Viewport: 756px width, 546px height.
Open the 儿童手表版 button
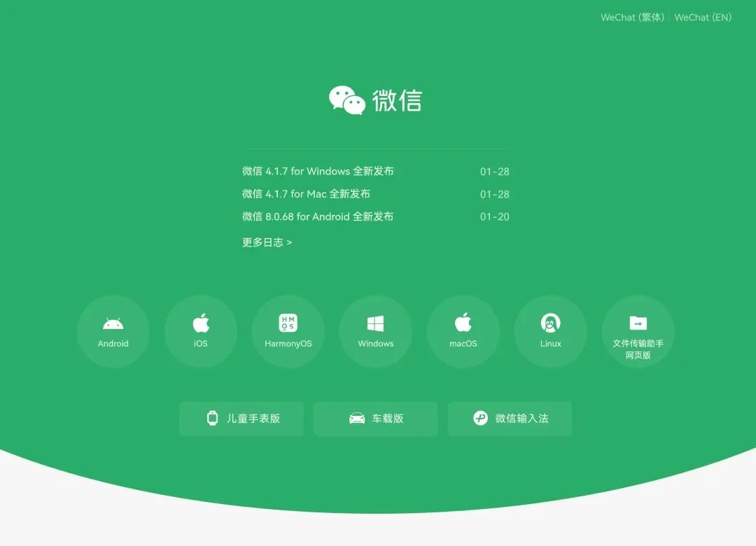click(x=241, y=419)
